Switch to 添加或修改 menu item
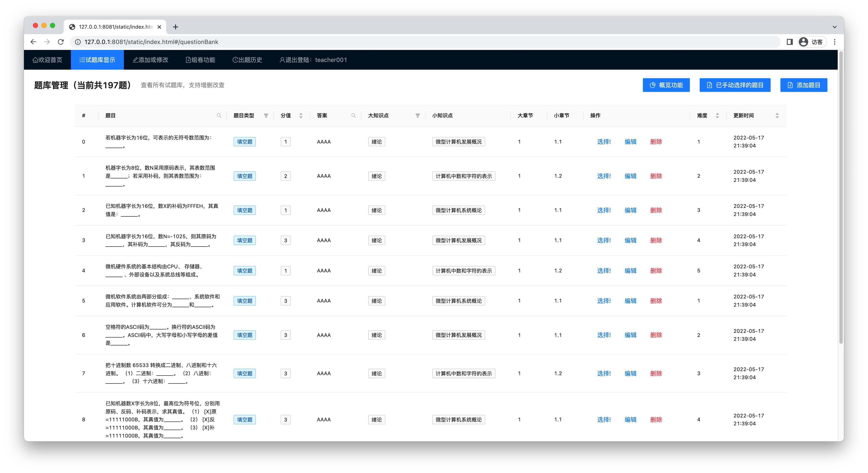 pos(151,60)
